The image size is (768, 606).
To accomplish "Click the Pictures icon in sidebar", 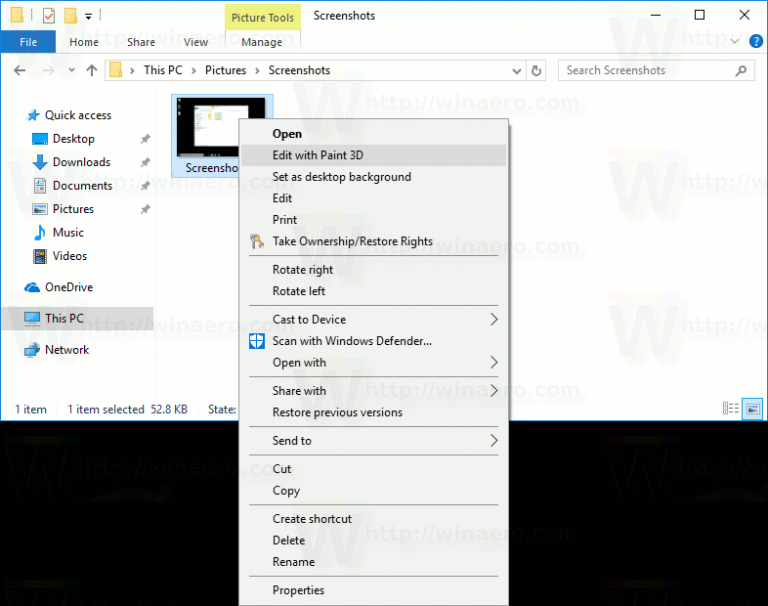I will point(40,209).
